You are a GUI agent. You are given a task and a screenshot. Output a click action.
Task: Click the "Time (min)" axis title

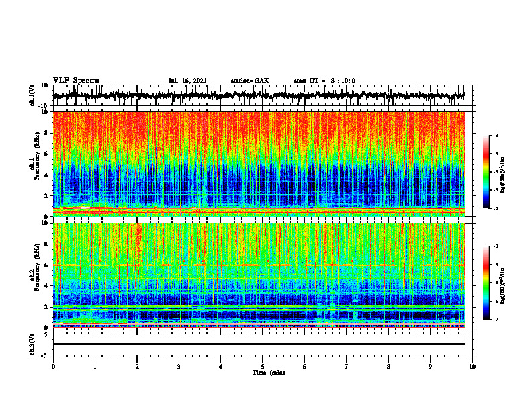[269, 373]
